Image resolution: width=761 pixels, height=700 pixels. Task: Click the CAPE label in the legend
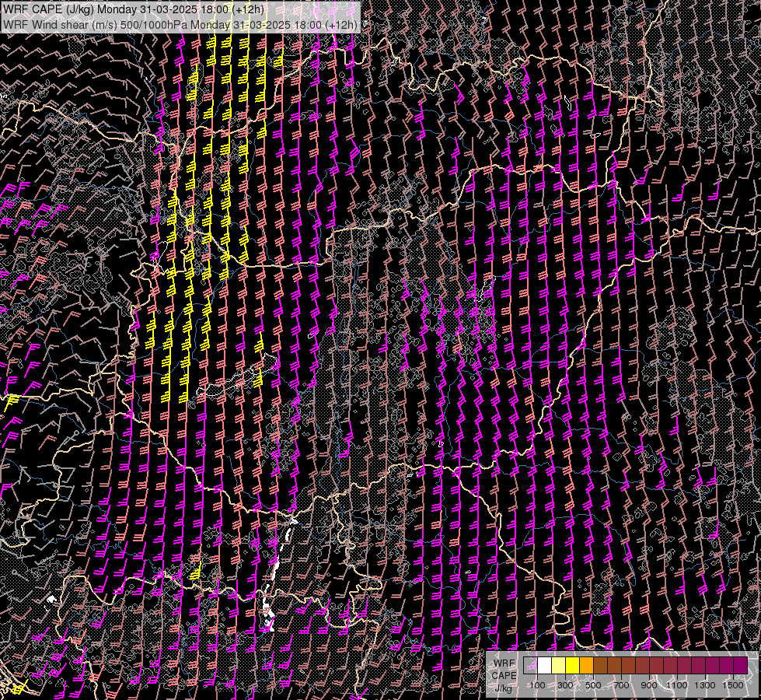coord(503,676)
